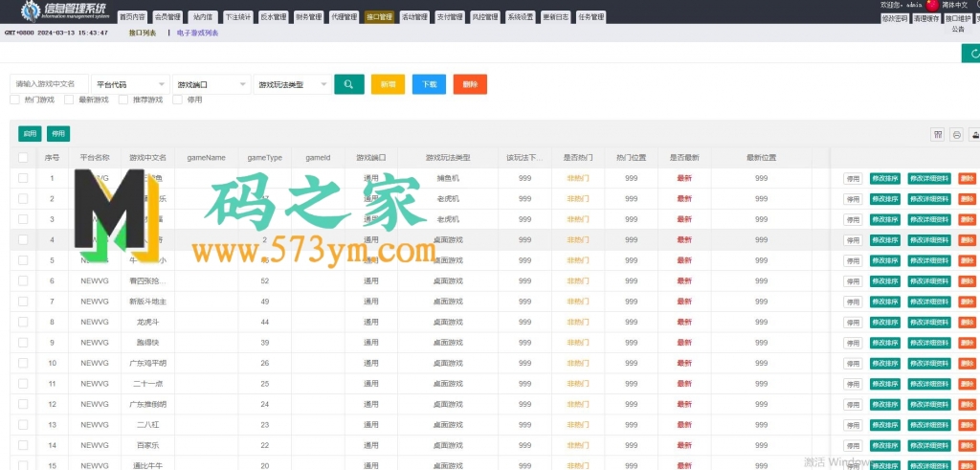Click the NEWVG cell in row 12
980x470 pixels.
click(95, 404)
